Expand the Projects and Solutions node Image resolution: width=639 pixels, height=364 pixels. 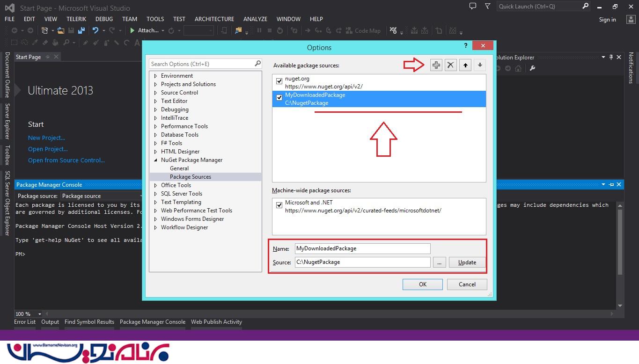[156, 84]
